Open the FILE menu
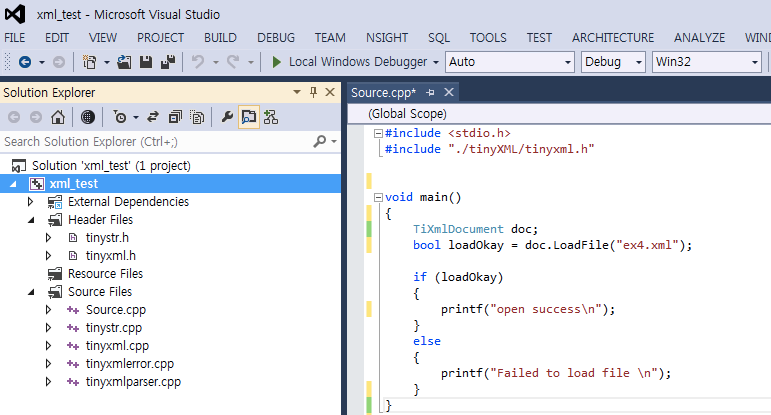 (x=15, y=38)
